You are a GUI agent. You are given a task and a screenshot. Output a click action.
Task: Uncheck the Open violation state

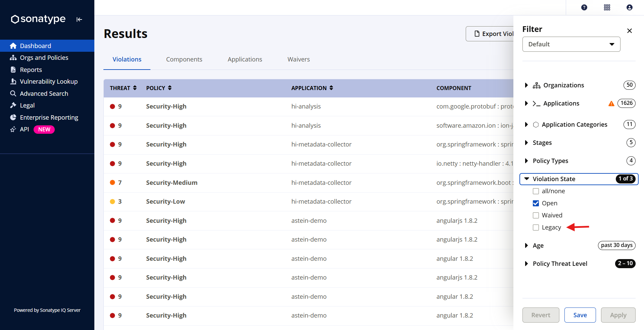click(x=536, y=203)
